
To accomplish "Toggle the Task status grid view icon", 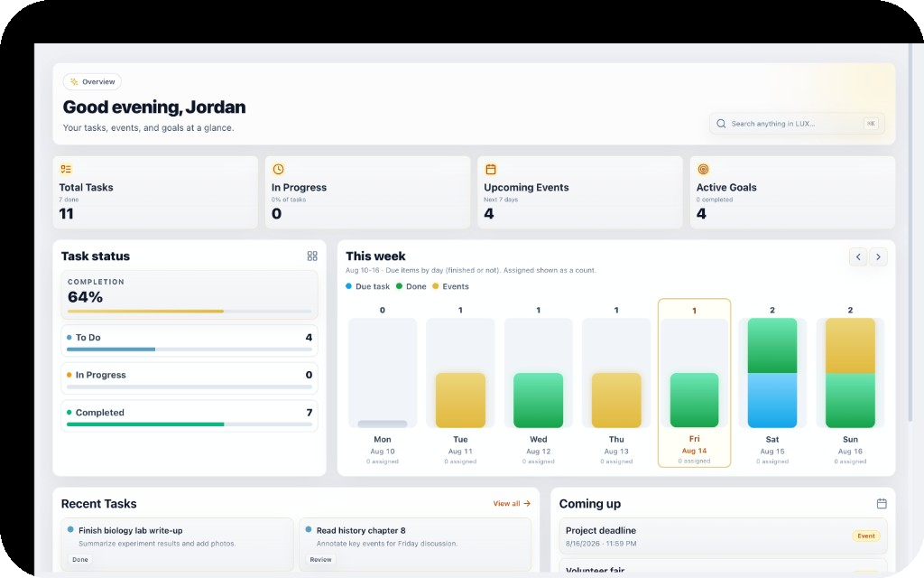I will (312, 256).
